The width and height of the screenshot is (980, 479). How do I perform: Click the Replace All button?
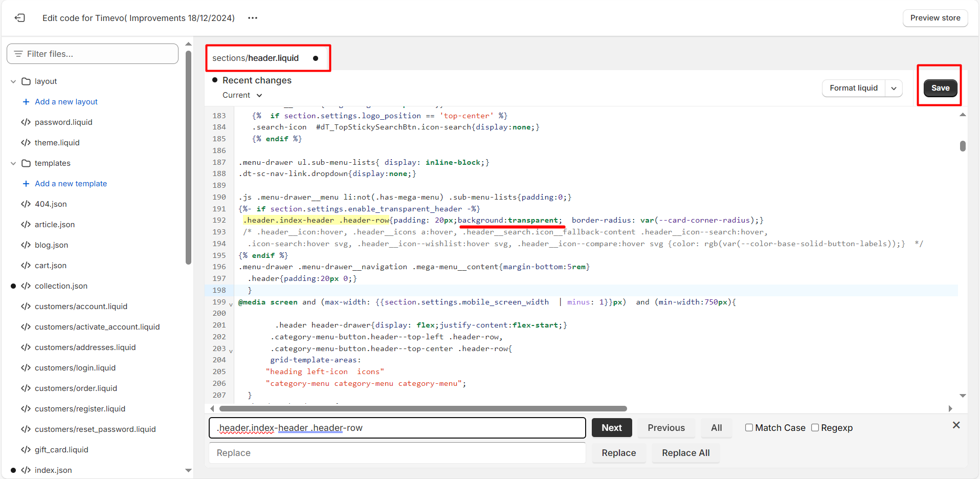click(685, 453)
